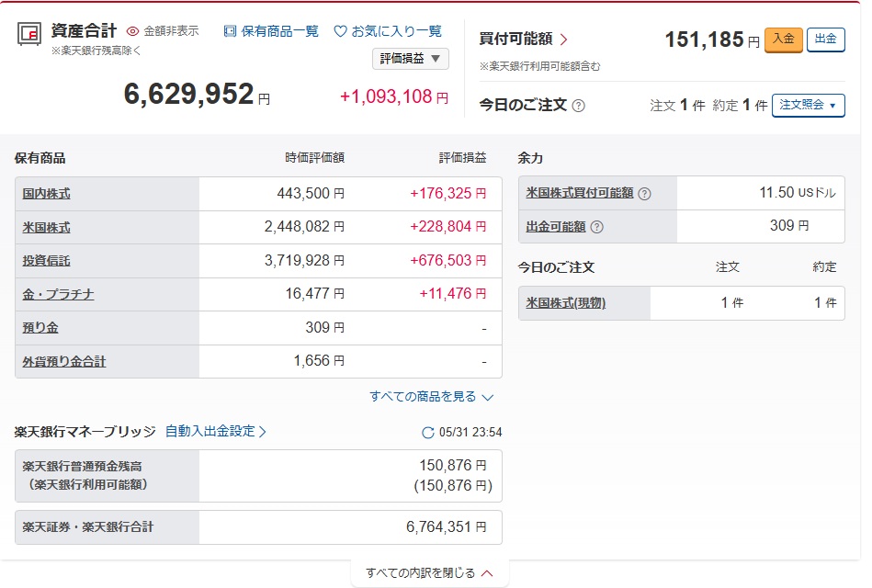Click the refresh icon beside 05/31 23:54
Screen dimensions: 872x588
pos(427,432)
